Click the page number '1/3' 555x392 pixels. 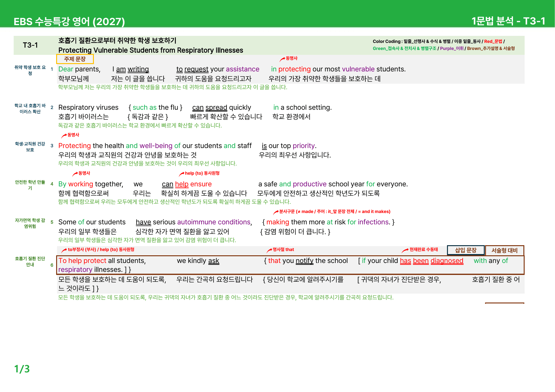[22, 369]
